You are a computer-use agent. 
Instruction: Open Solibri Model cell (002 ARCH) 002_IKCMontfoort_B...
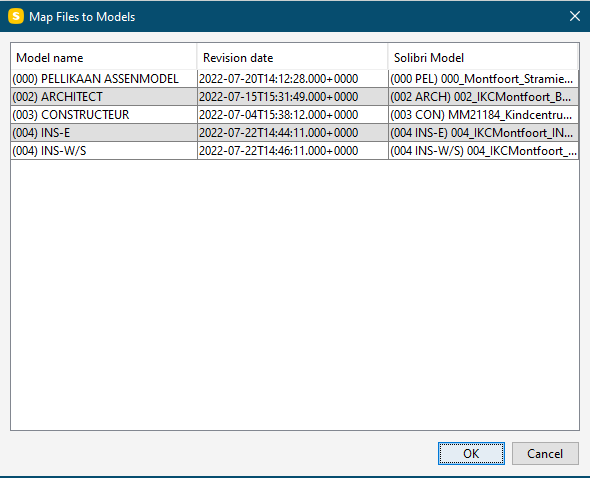[x=483, y=97]
